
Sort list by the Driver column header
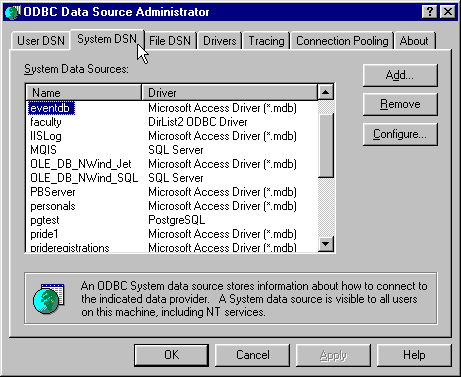(229, 93)
